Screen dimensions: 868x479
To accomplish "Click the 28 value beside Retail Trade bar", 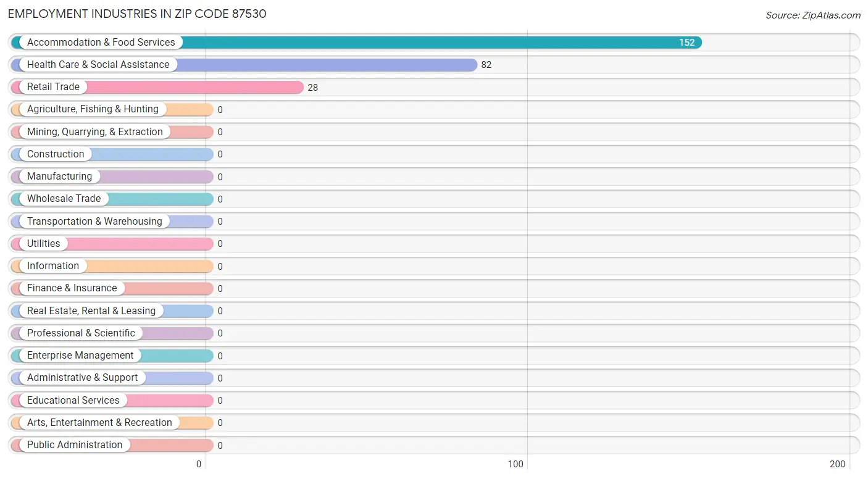I will click(x=313, y=88).
